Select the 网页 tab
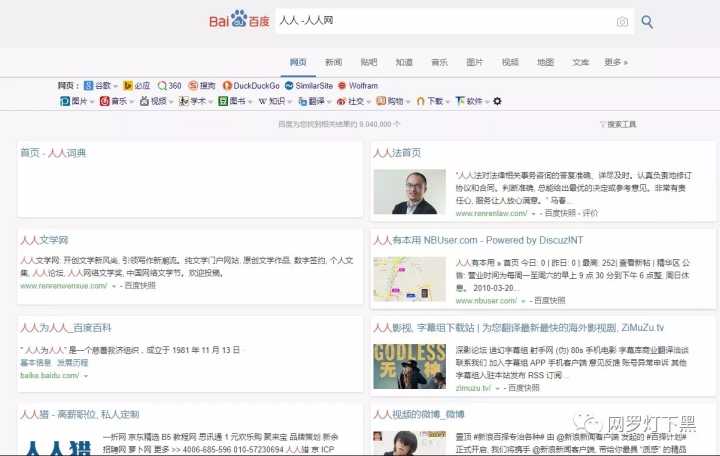Screen dimensions: 720x456 pos(298,62)
